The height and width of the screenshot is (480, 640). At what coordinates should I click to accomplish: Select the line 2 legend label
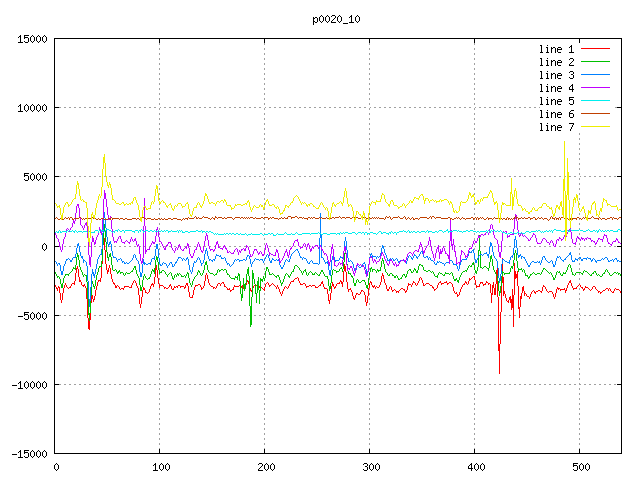click(x=556, y=62)
